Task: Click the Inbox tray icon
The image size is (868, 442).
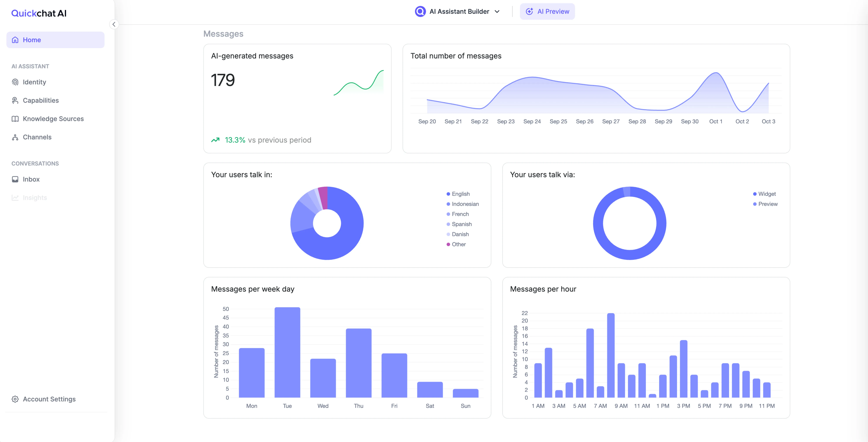Action: tap(15, 179)
